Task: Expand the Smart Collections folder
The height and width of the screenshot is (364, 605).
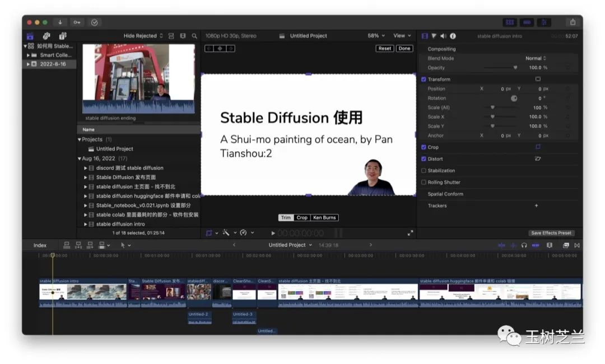Action: pos(28,55)
